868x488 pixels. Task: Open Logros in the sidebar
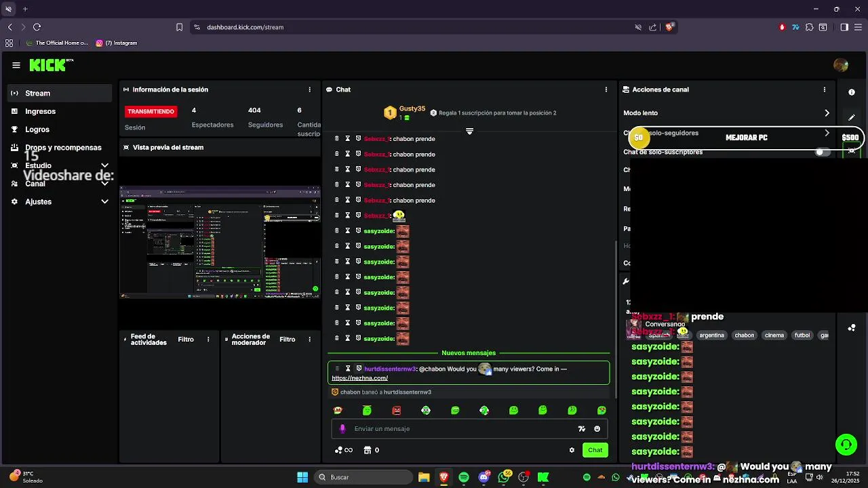click(60, 129)
